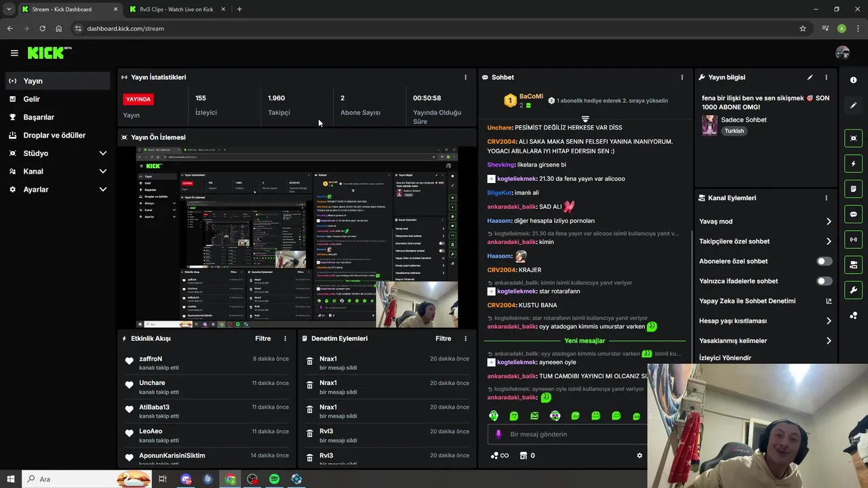Collapse pinned leaderboard arrow in chat
Viewport: 868px width, 488px height.
[x=585, y=119]
